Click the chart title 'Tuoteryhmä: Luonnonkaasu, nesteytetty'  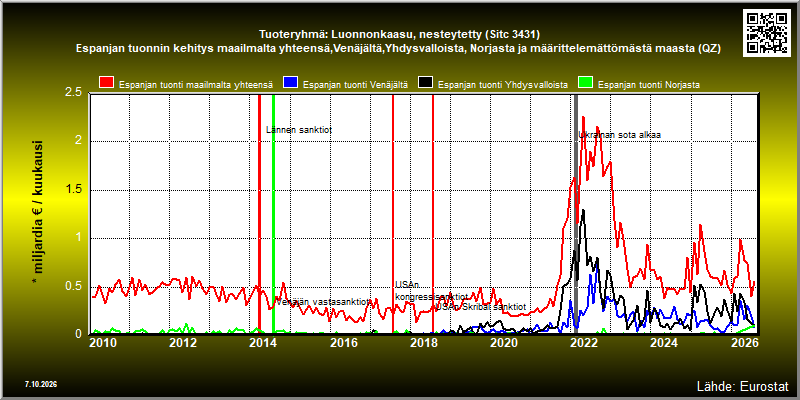point(399,34)
